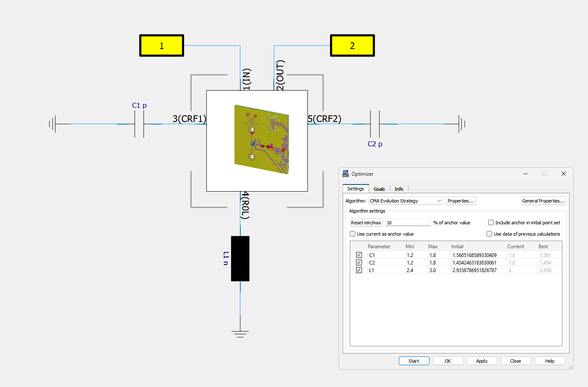
Task: Select inductor L1 black block
Action: pos(240,258)
